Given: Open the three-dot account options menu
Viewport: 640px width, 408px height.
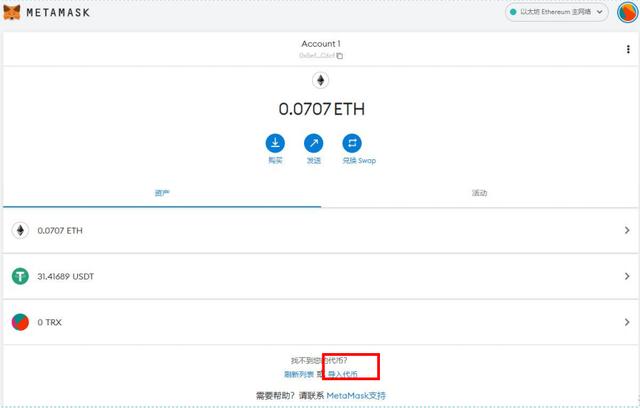Looking at the screenshot, I should click(x=628, y=49).
